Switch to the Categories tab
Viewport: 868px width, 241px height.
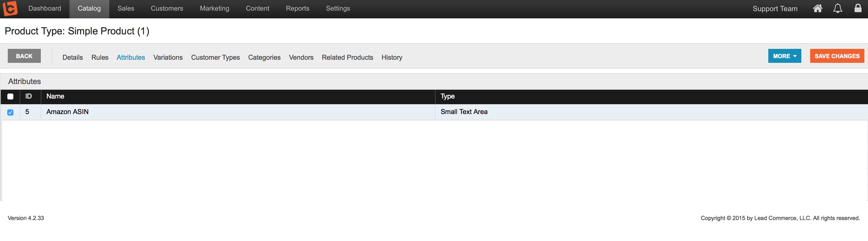(x=264, y=58)
